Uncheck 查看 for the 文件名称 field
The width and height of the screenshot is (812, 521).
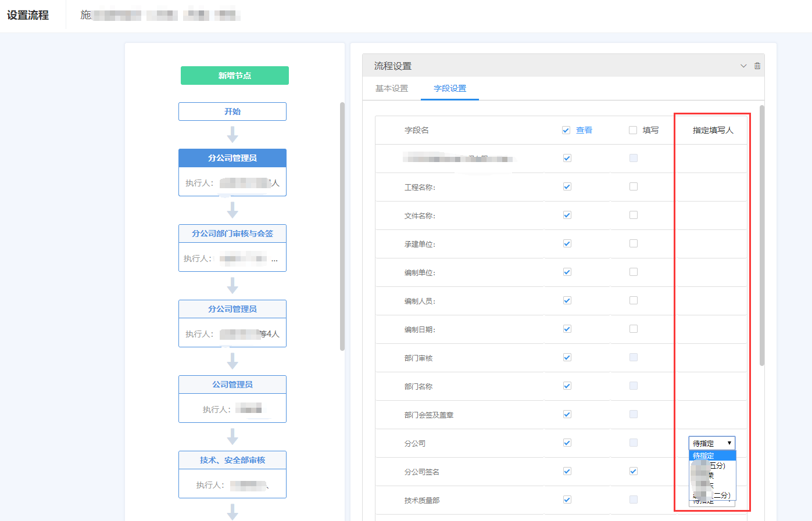click(x=566, y=215)
